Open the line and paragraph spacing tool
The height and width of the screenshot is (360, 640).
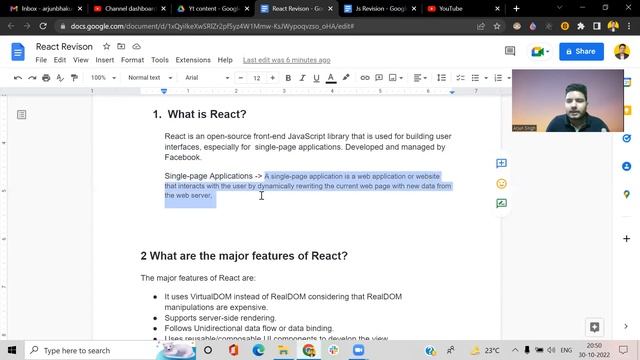click(x=441, y=78)
